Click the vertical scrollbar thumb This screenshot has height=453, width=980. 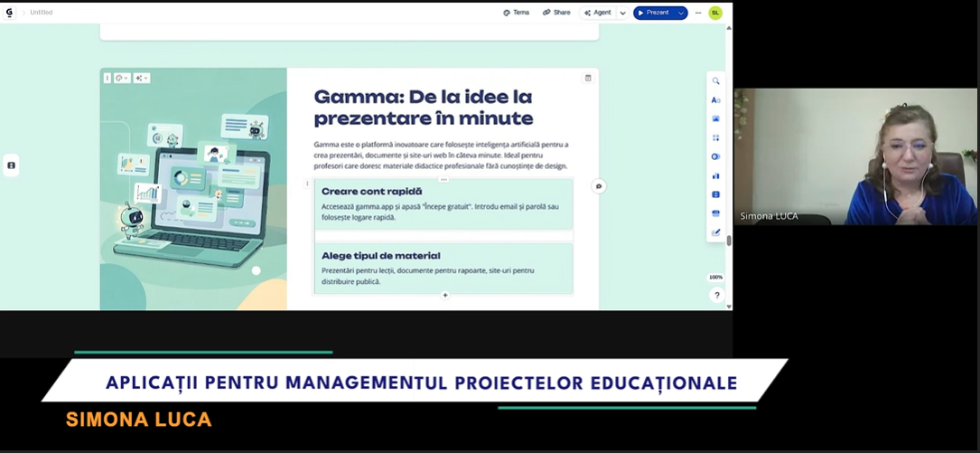coord(728,241)
